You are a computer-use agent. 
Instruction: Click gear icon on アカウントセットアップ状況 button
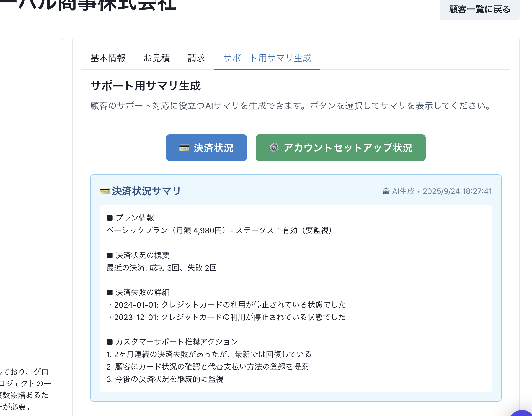274,148
